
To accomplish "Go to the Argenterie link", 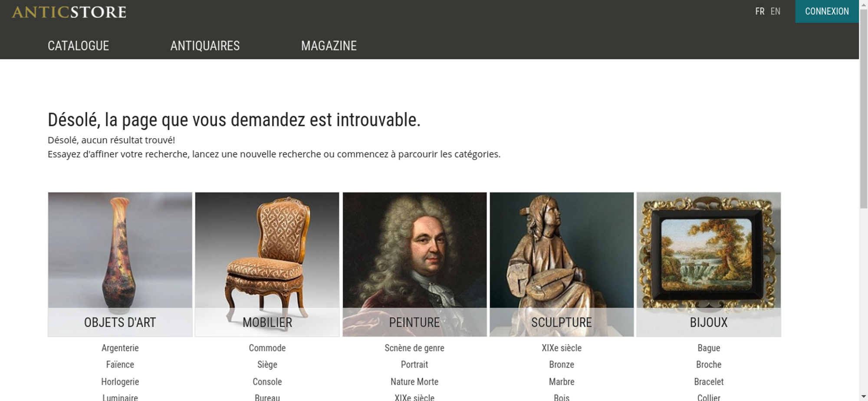I will [x=120, y=348].
